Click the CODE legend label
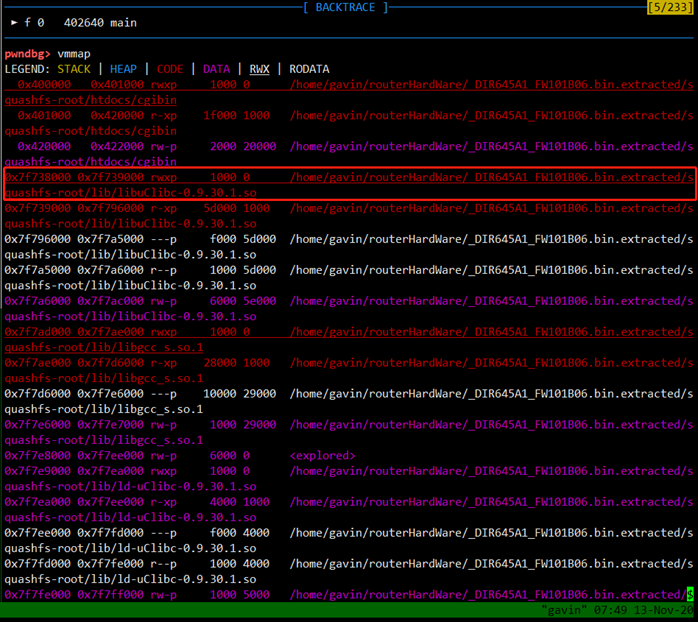The image size is (698, 622). coord(170,69)
